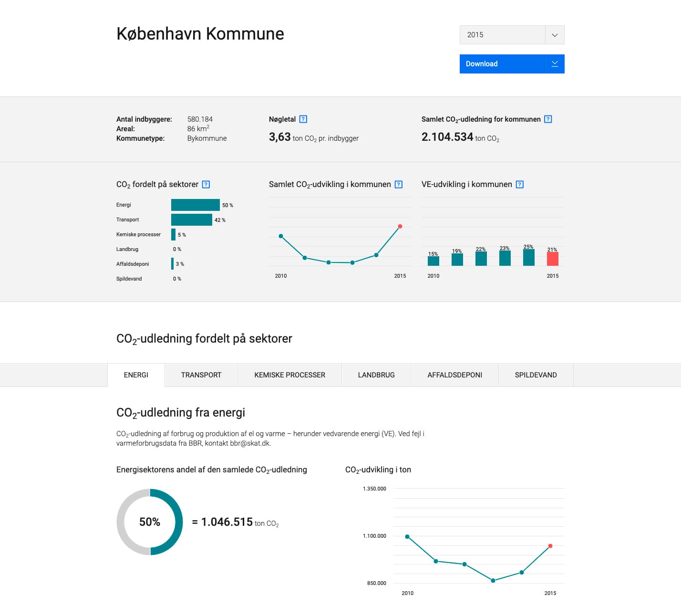This screenshot has height=616, width=681.
Task: Click the 22% VE bar
Action: click(x=481, y=259)
